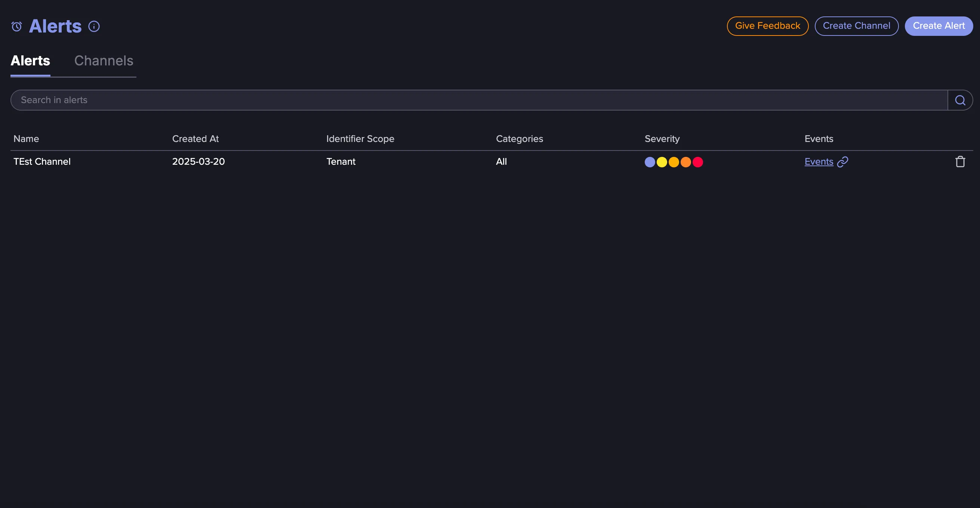Click the Tenant identifier scope cell
The width and height of the screenshot is (980, 508).
pos(340,162)
